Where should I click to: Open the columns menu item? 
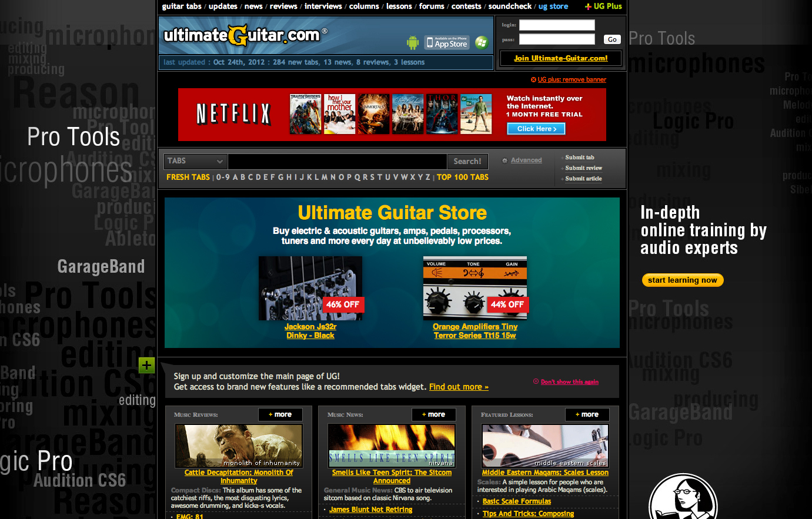(x=364, y=6)
